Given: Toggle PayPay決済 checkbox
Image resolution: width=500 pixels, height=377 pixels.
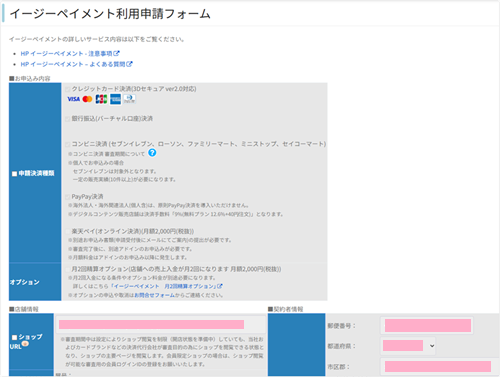Looking at the screenshot, I should tap(68, 197).
